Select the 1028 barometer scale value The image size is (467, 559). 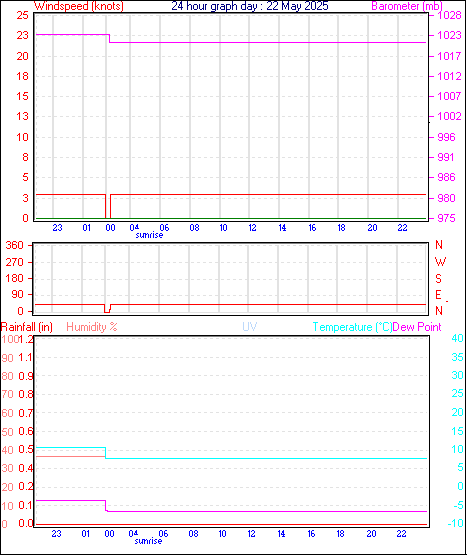pos(450,15)
